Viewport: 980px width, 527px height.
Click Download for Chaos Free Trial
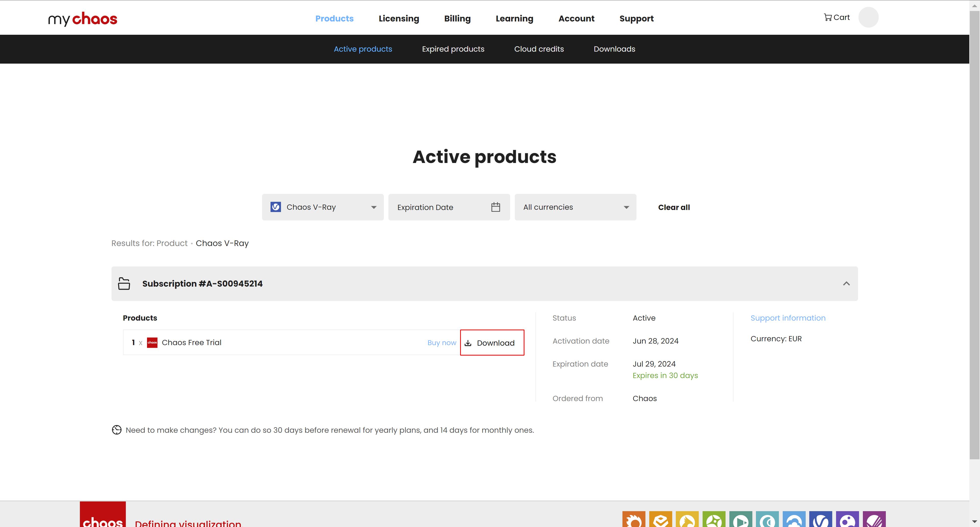coord(492,343)
